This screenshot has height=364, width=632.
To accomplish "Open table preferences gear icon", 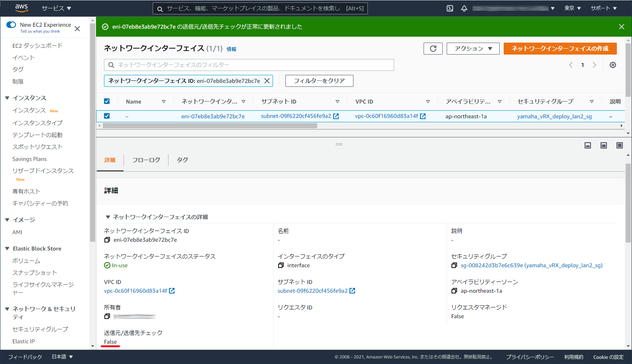I will pyautogui.click(x=613, y=65).
